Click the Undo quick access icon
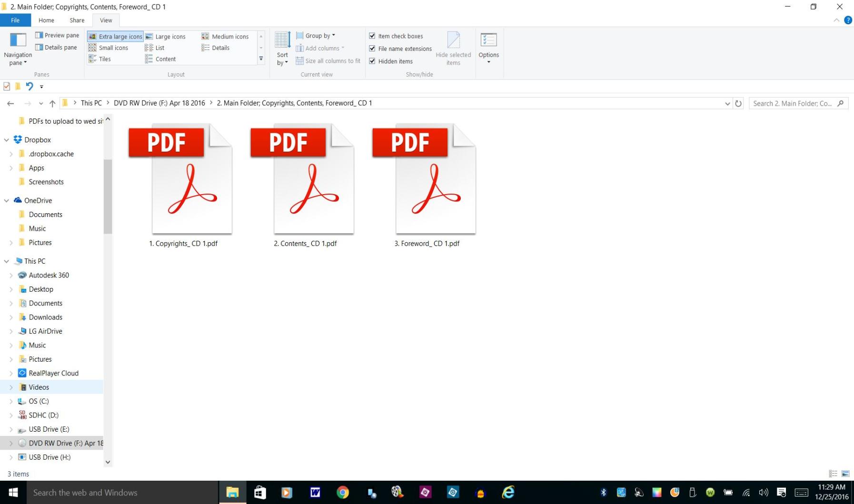Viewport: 854px width, 504px height. click(30, 86)
